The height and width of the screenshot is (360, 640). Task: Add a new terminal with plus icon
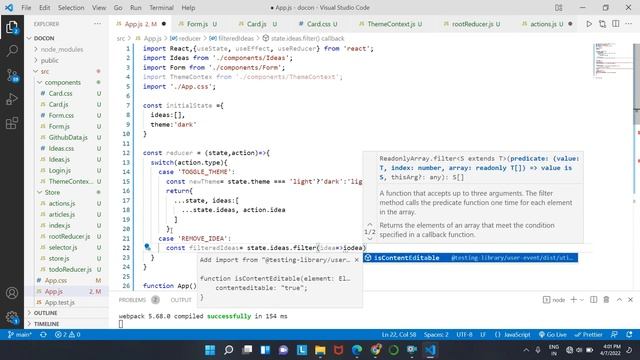click(x=573, y=300)
